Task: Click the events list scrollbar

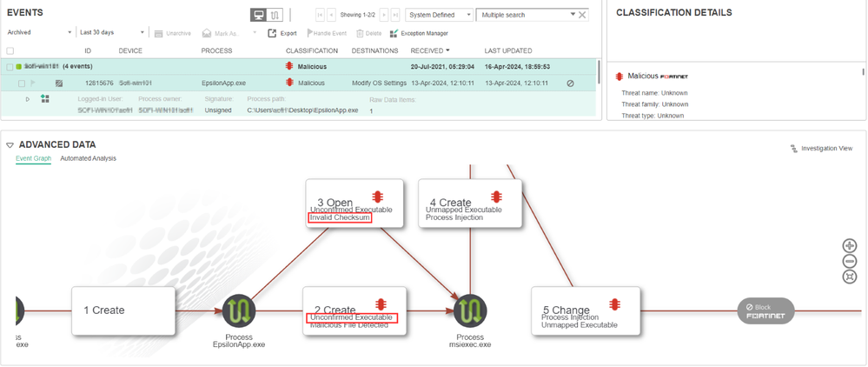Action: [599, 73]
